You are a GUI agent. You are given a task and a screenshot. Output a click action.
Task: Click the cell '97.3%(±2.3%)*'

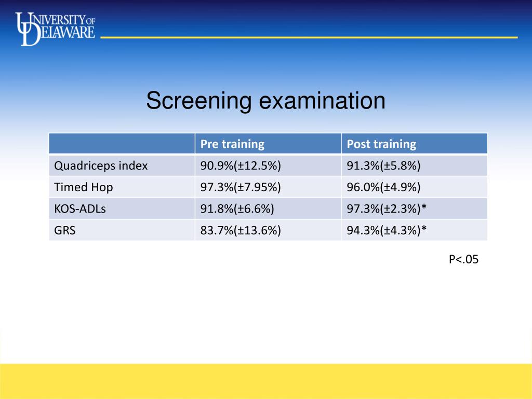point(414,209)
